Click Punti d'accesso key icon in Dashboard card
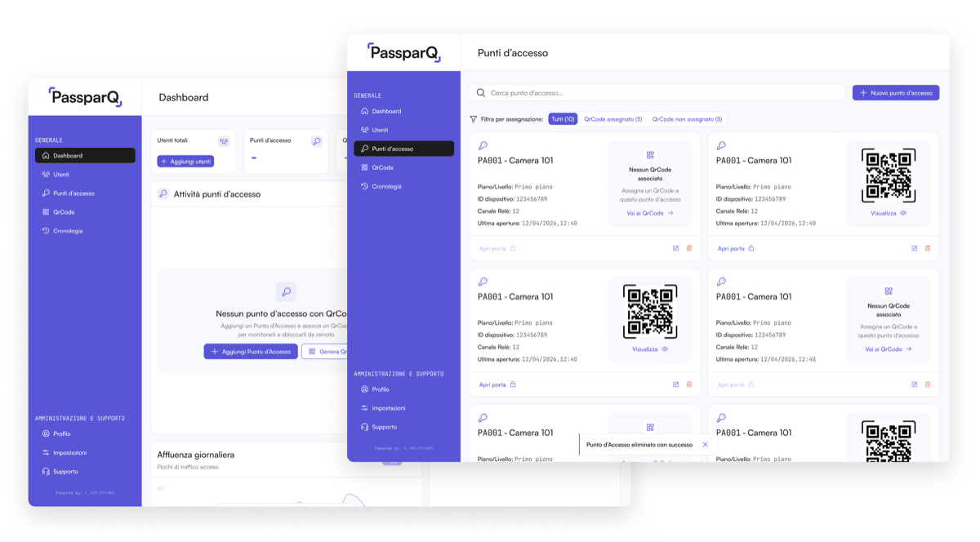The width and height of the screenshot is (980, 542). (x=317, y=141)
